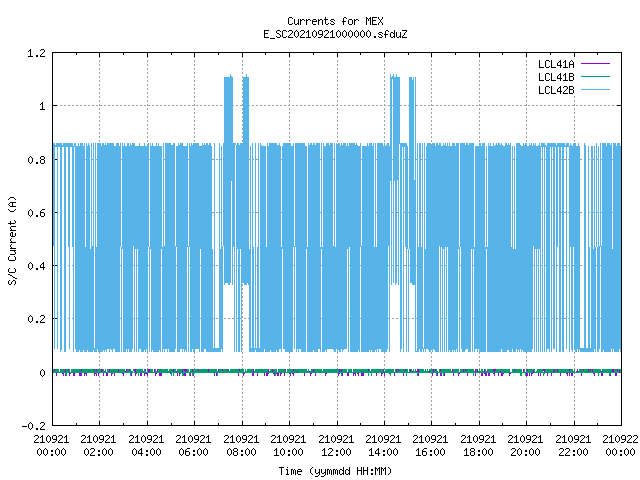Click the 22:00 time tick label
This screenshot has height=480, width=640.
point(573,453)
